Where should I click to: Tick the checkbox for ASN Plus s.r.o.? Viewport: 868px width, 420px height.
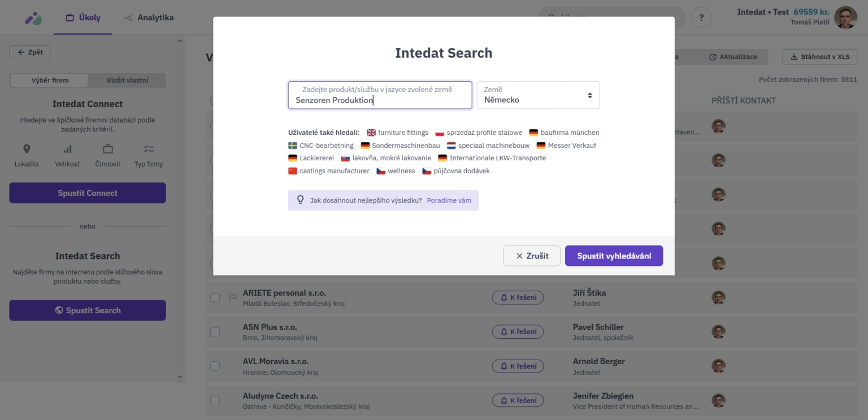point(215,332)
